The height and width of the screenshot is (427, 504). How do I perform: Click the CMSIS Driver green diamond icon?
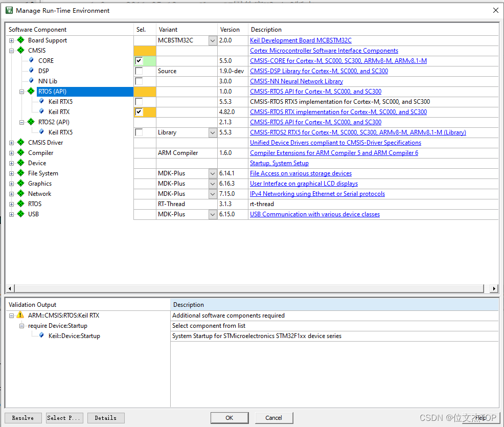[x=21, y=143]
